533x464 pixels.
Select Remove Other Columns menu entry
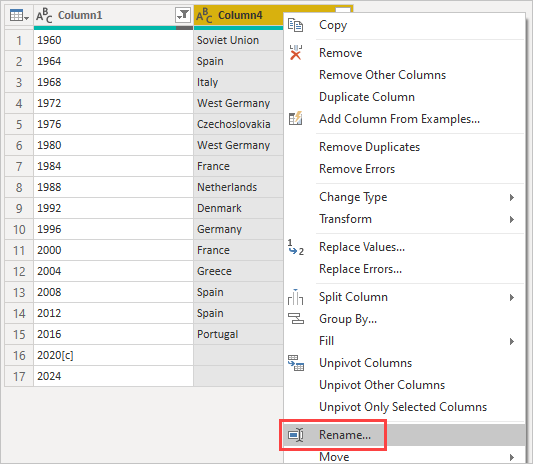click(382, 75)
